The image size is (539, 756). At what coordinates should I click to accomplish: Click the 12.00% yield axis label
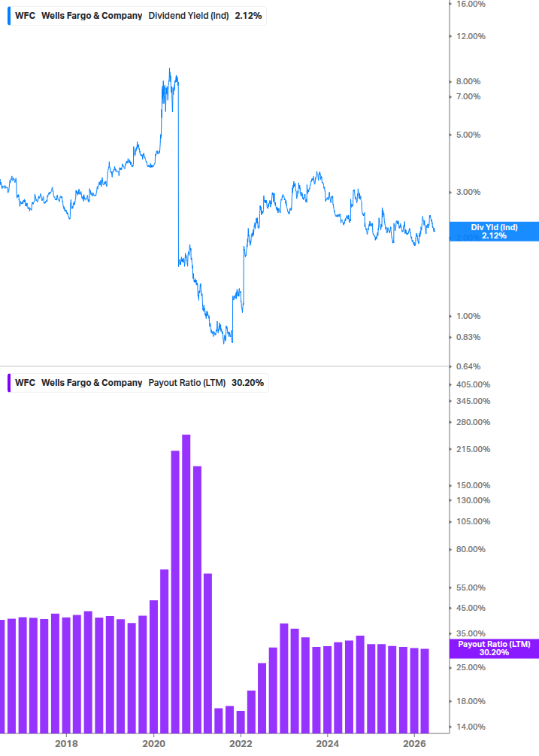471,36
